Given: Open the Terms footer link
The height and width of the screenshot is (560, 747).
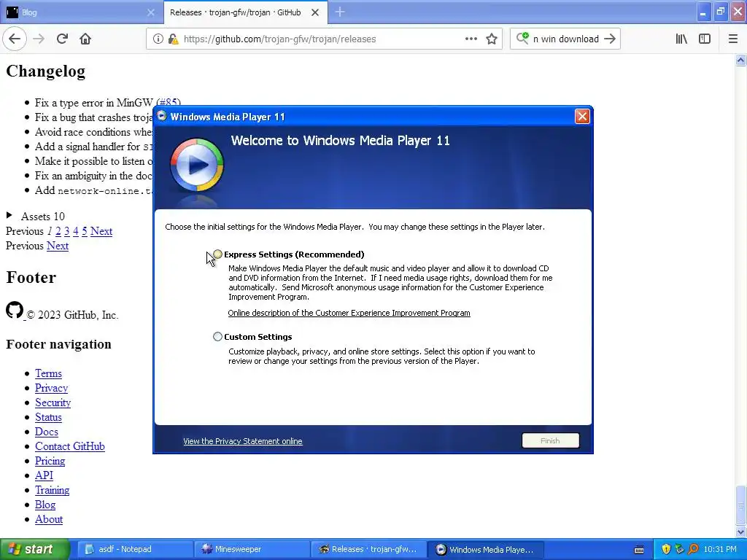Looking at the screenshot, I should [x=48, y=373].
